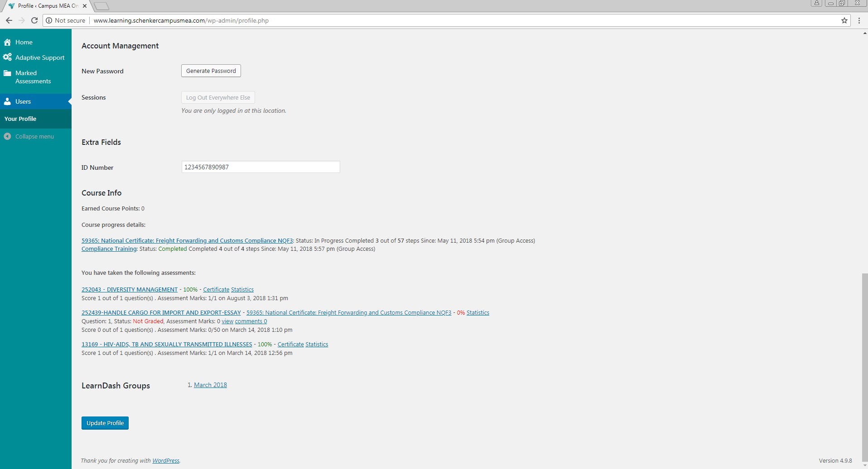Viewport: 868px width, 469px height.
Task: Open Certificate for Diversity Management assessment
Action: pyautogui.click(x=216, y=289)
